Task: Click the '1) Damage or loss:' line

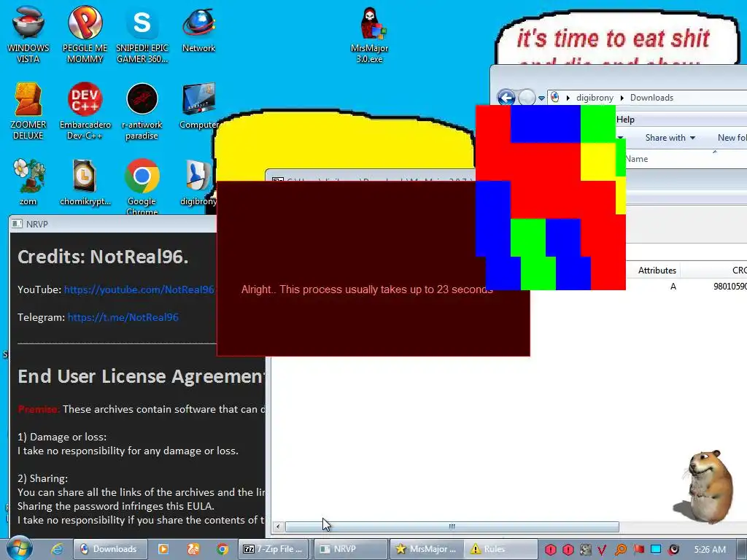Action: pos(62,437)
